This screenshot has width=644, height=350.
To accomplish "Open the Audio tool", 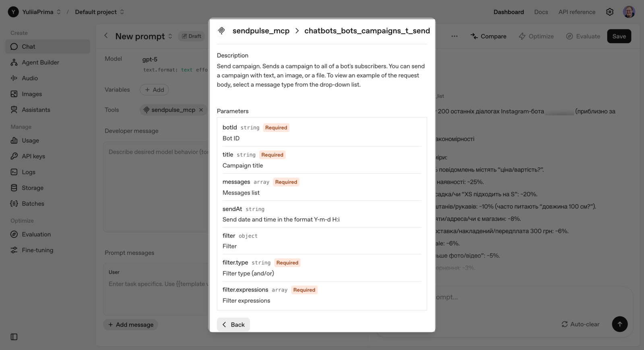I will tap(30, 78).
